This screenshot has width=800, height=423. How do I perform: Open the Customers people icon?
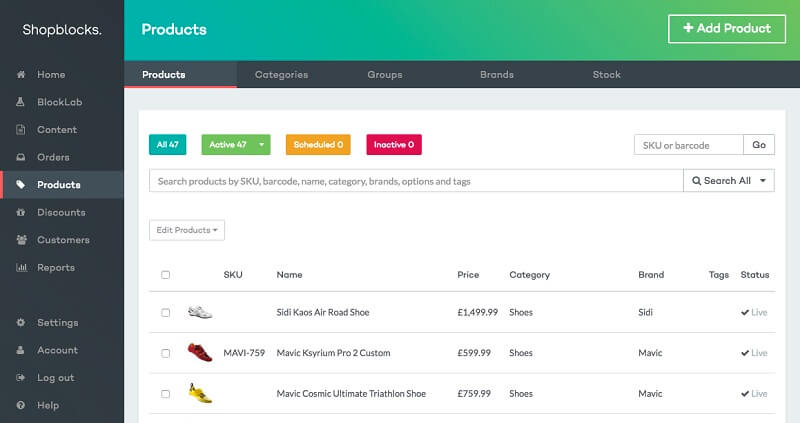click(x=21, y=240)
